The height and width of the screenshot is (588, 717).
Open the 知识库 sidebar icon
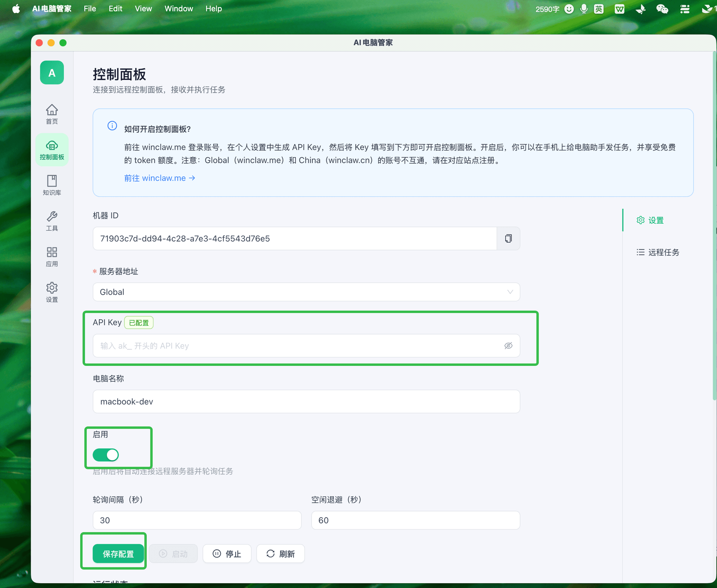click(52, 185)
